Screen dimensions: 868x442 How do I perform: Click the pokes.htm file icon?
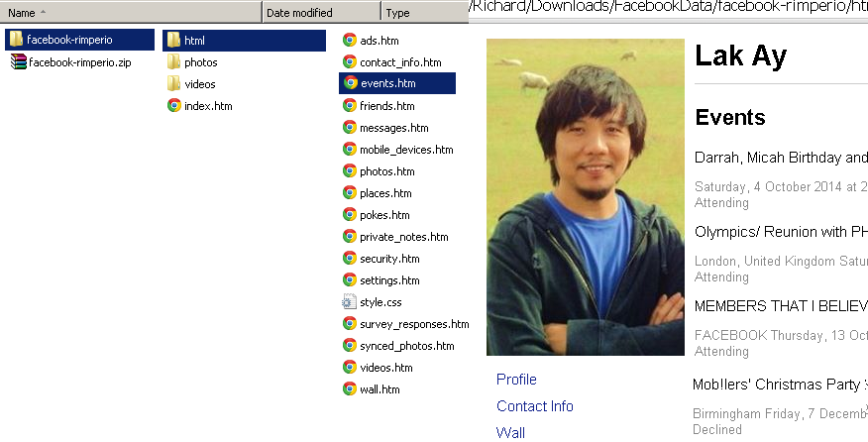point(350,214)
